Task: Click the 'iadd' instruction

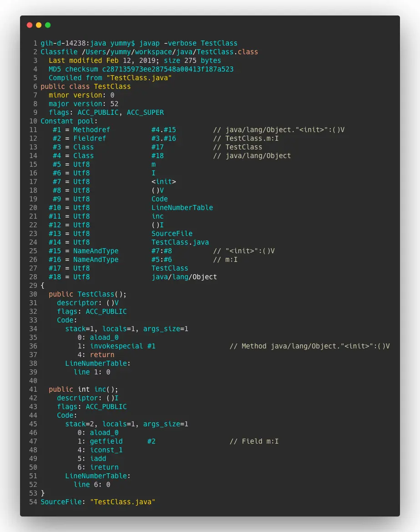Action: (x=98, y=459)
